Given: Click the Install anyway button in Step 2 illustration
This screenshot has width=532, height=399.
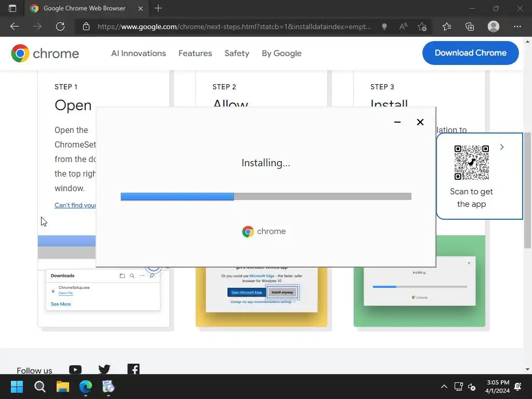Looking at the screenshot, I should [282, 292].
